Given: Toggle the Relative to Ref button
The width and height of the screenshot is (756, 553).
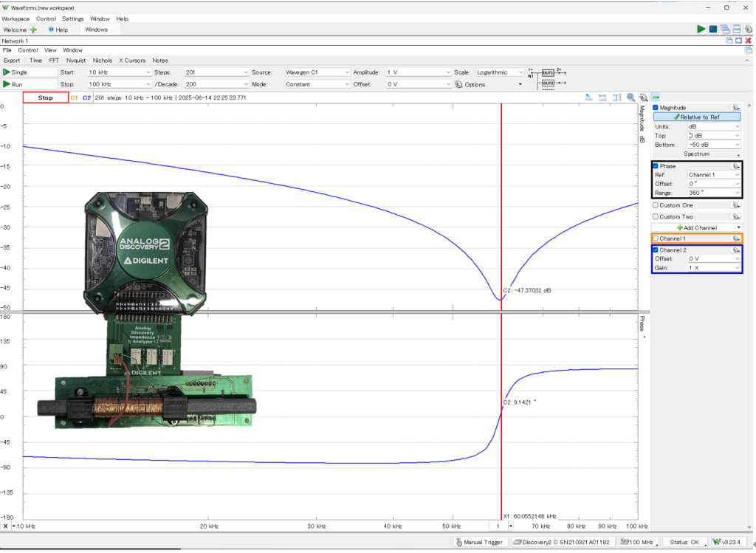Looking at the screenshot, I should (697, 117).
